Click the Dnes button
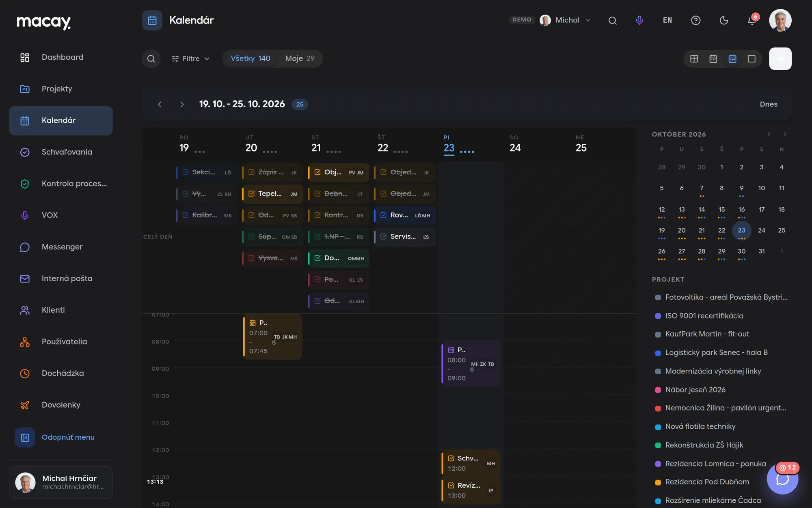 769,104
